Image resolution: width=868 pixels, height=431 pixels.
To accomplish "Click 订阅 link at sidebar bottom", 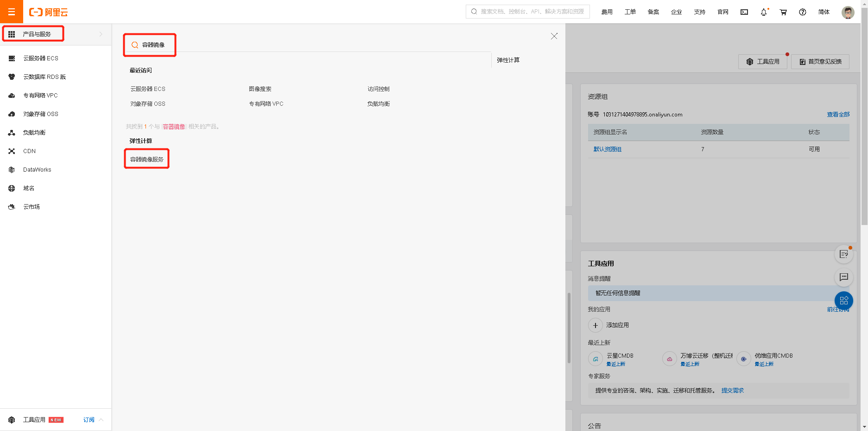I will point(89,420).
